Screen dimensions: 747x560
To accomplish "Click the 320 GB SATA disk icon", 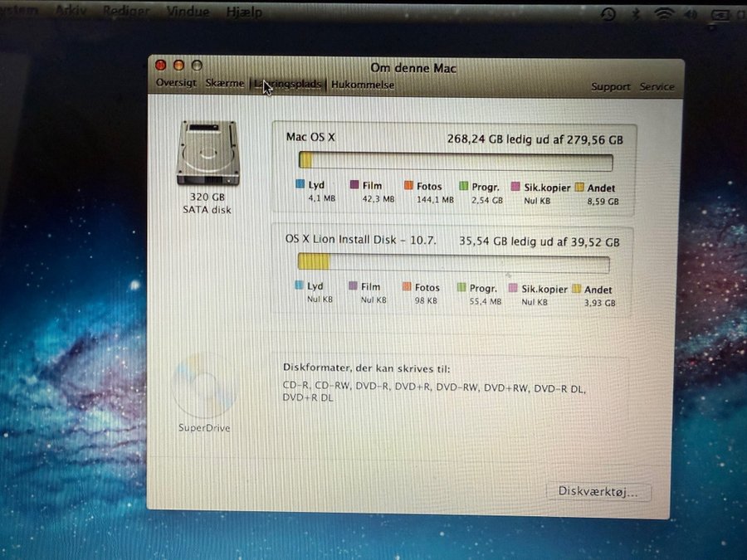I will [x=207, y=153].
